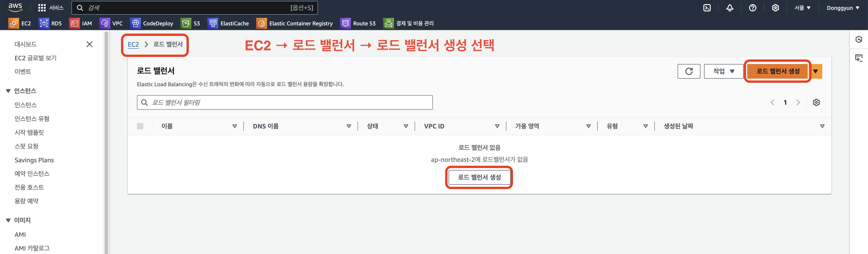
Task: Open CloudShell terminal icon in top bar
Action: coord(707,8)
